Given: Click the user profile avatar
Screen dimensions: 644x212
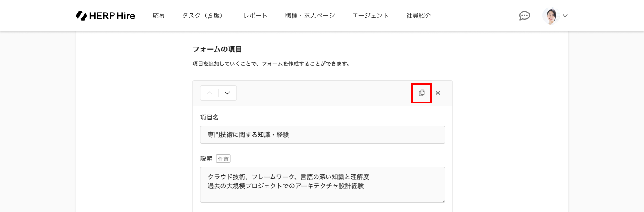Looking at the screenshot, I should point(551,16).
